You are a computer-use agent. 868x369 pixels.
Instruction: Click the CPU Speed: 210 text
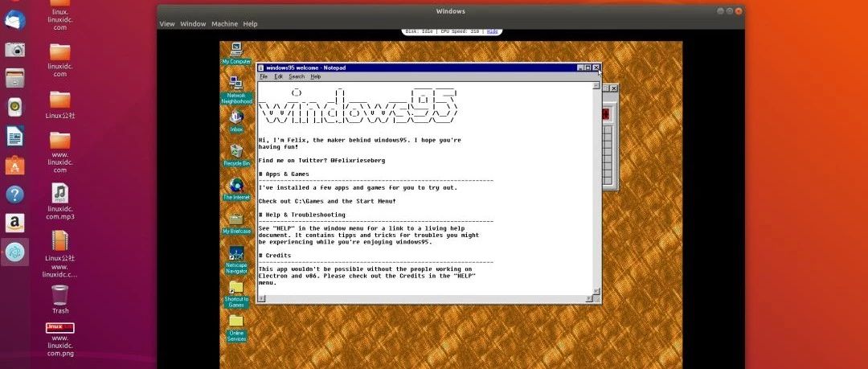pyautogui.click(x=460, y=31)
